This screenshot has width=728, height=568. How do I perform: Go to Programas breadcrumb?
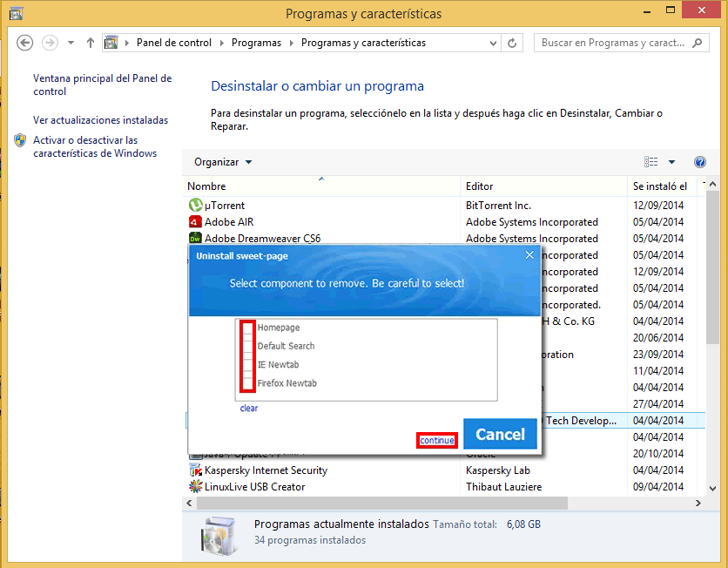(256, 43)
